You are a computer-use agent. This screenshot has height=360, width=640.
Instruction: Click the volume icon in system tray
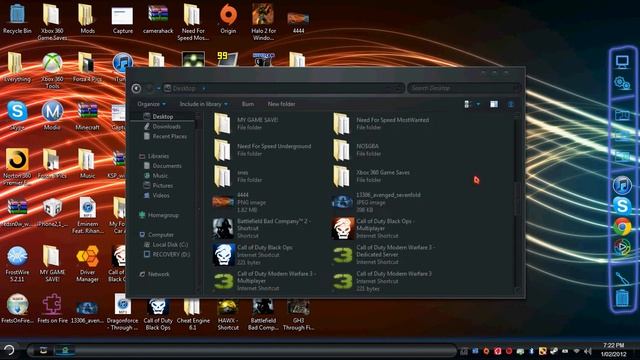pos(588,351)
